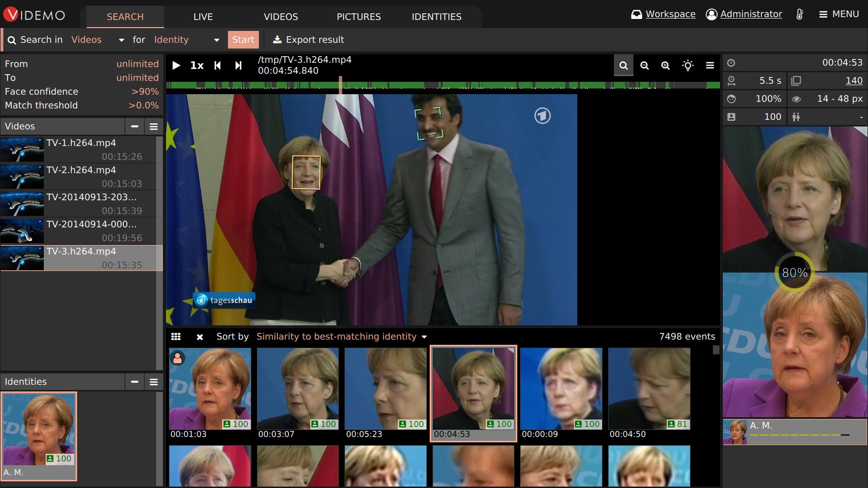868x488 pixels.
Task: Switch to the SEARCH tab
Action: (x=125, y=17)
